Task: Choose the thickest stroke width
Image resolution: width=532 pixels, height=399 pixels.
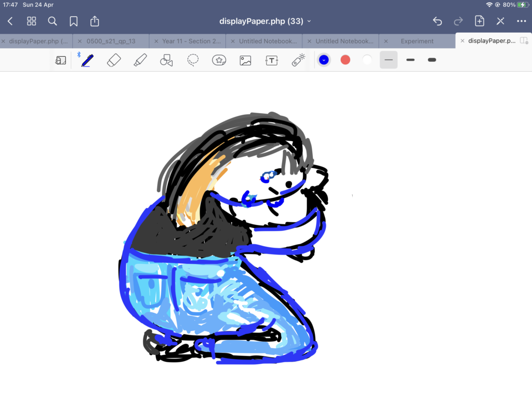Action: point(432,60)
